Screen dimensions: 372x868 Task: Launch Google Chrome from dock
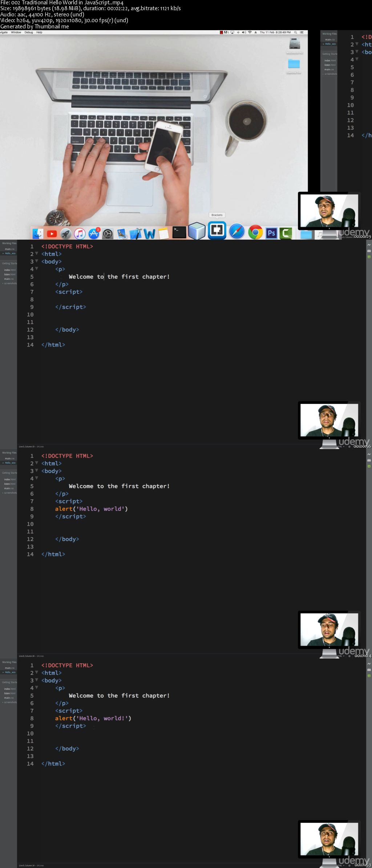(255, 232)
